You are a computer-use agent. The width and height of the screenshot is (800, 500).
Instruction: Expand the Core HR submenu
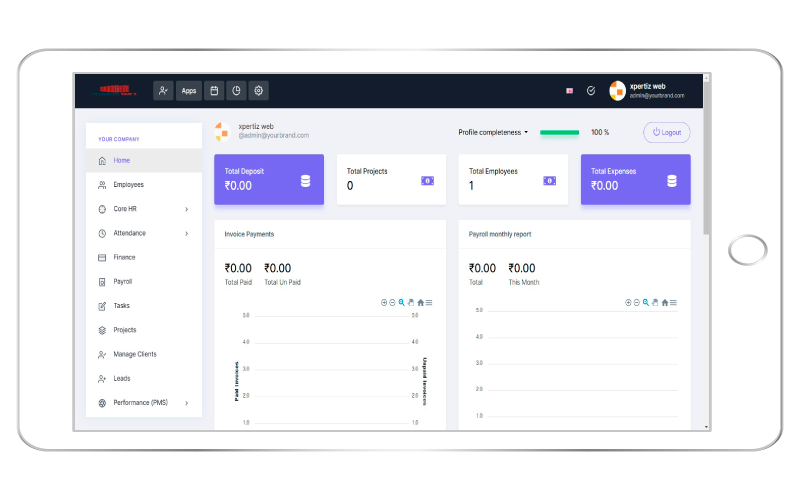tap(186, 209)
